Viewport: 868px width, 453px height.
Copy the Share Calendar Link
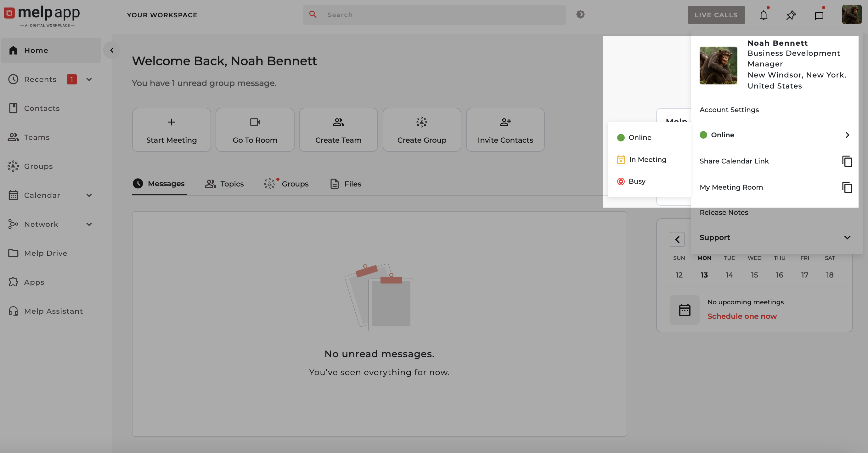847,161
